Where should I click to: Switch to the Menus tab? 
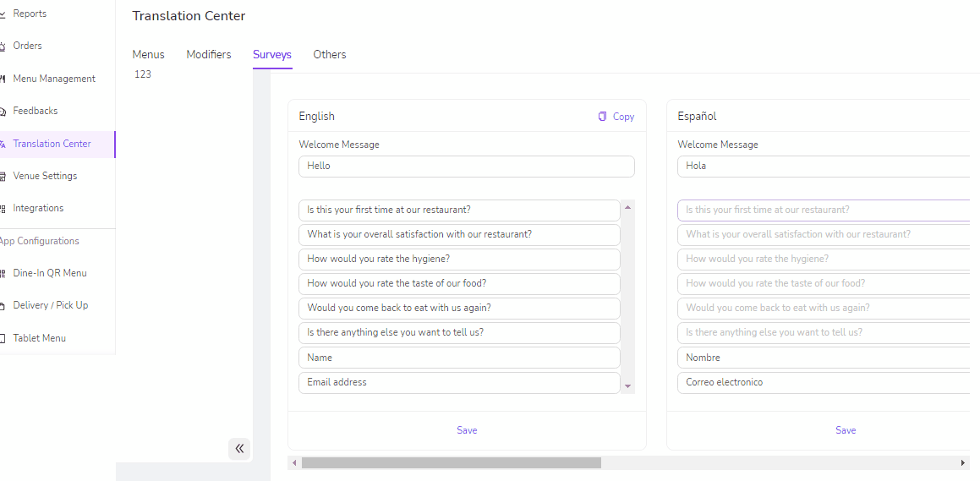(148, 55)
